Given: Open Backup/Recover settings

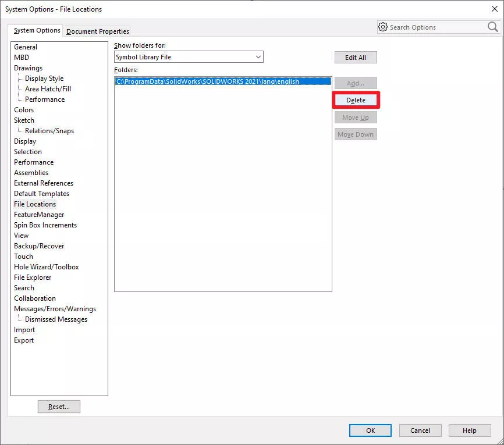Looking at the screenshot, I should click(39, 245).
